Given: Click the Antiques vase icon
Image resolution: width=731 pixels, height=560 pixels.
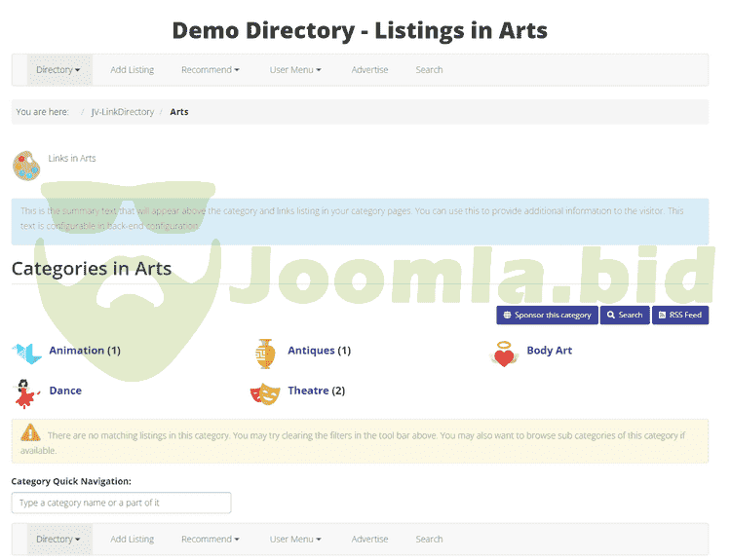Looking at the screenshot, I should [x=265, y=353].
